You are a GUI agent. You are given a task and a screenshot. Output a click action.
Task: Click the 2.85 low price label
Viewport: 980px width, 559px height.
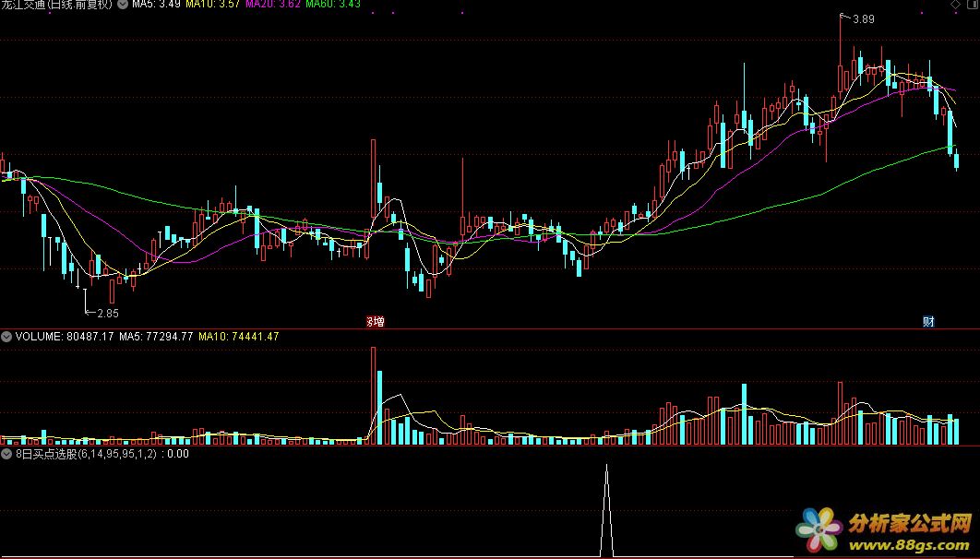pyautogui.click(x=108, y=313)
